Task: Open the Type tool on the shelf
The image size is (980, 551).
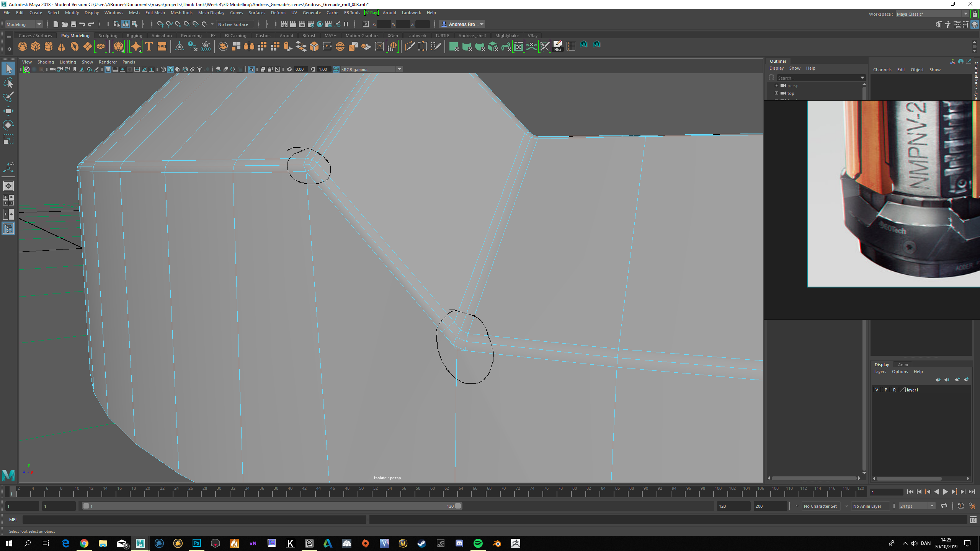Action: (x=149, y=46)
